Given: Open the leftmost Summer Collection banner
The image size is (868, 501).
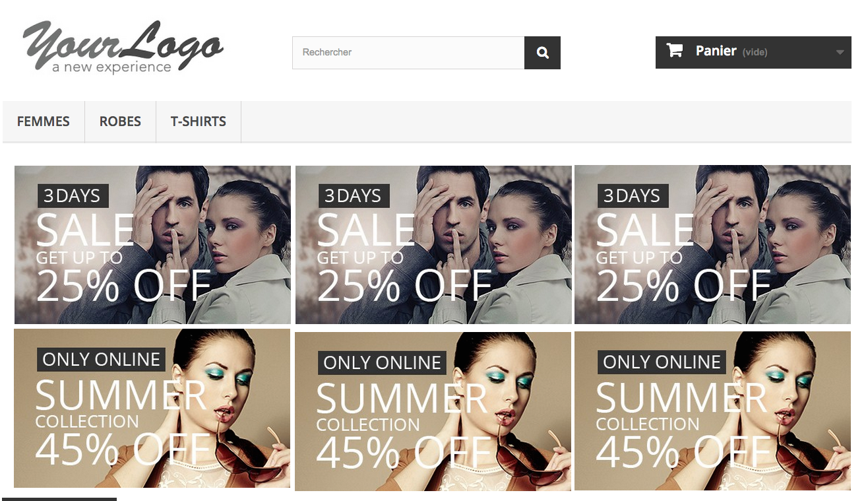Looking at the screenshot, I should tap(152, 409).
